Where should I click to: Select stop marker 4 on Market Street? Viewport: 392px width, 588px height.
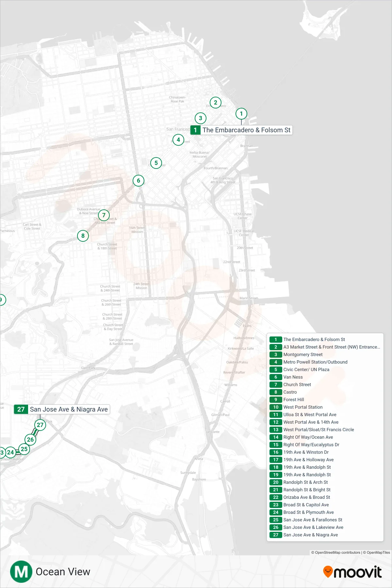[178, 140]
